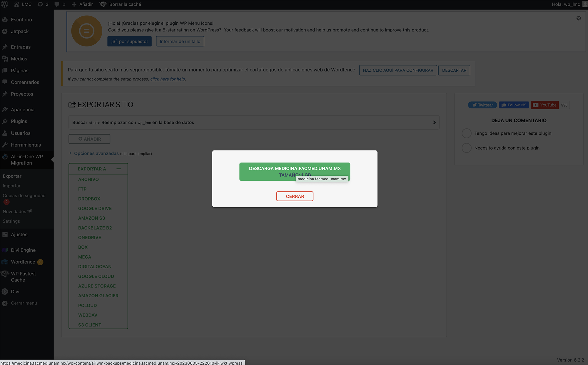Click the Facebook Follow 3K button

pyautogui.click(x=514, y=105)
